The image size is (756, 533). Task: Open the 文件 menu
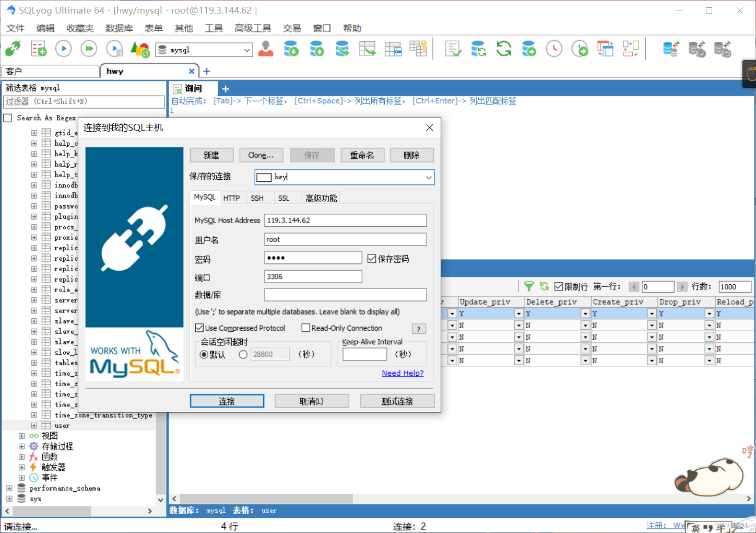point(16,28)
